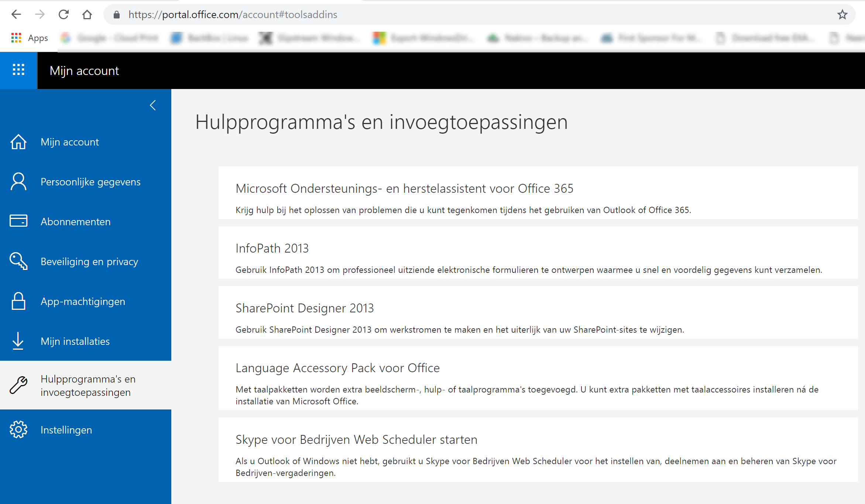The width and height of the screenshot is (865, 504).
Task: Select the card icon beside Abonnementen
Action: (18, 221)
